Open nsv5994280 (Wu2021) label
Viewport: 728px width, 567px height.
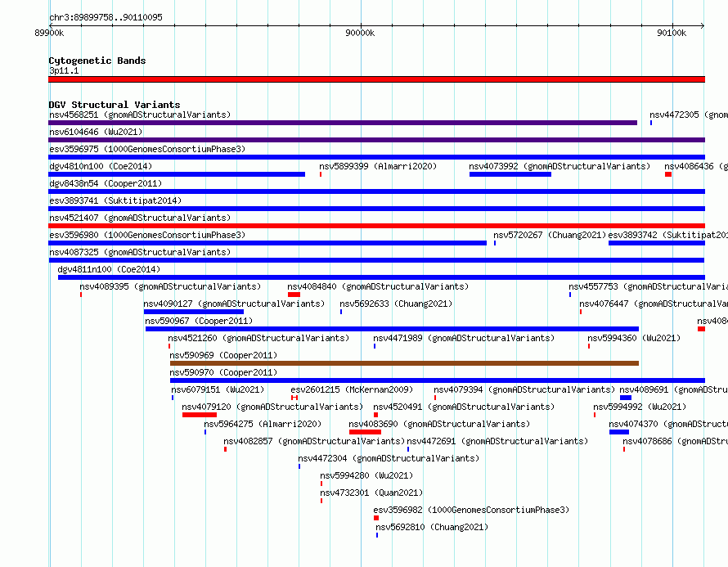click(x=366, y=475)
